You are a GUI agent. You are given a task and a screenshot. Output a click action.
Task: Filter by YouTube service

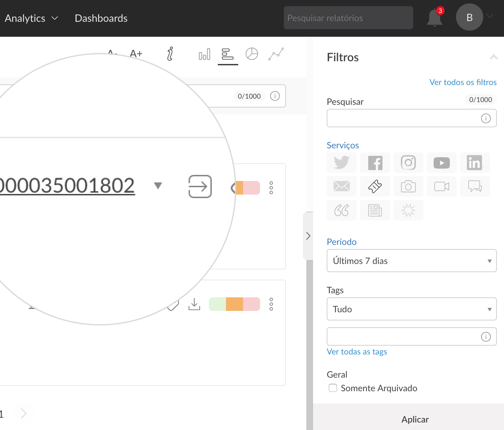(442, 163)
